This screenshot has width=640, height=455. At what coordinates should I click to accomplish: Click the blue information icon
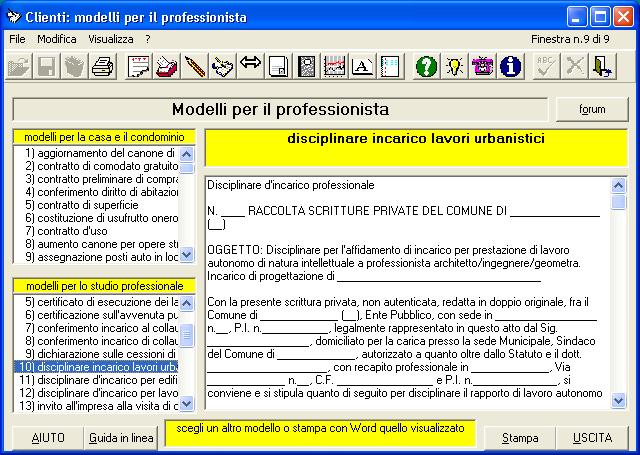click(510, 67)
